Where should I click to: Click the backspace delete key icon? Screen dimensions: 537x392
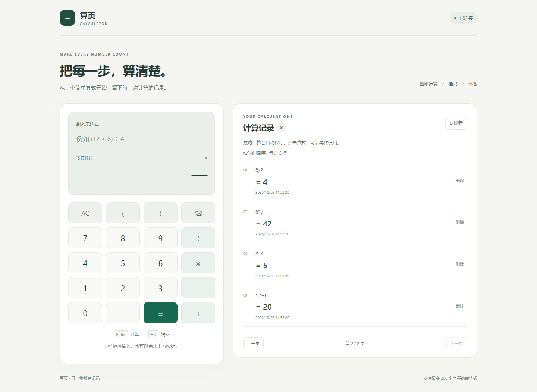[198, 213]
